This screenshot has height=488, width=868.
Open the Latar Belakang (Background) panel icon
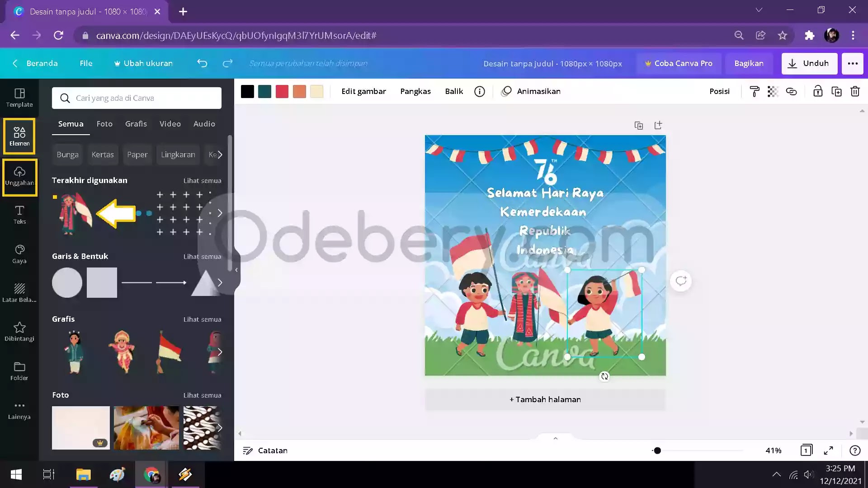(x=19, y=291)
